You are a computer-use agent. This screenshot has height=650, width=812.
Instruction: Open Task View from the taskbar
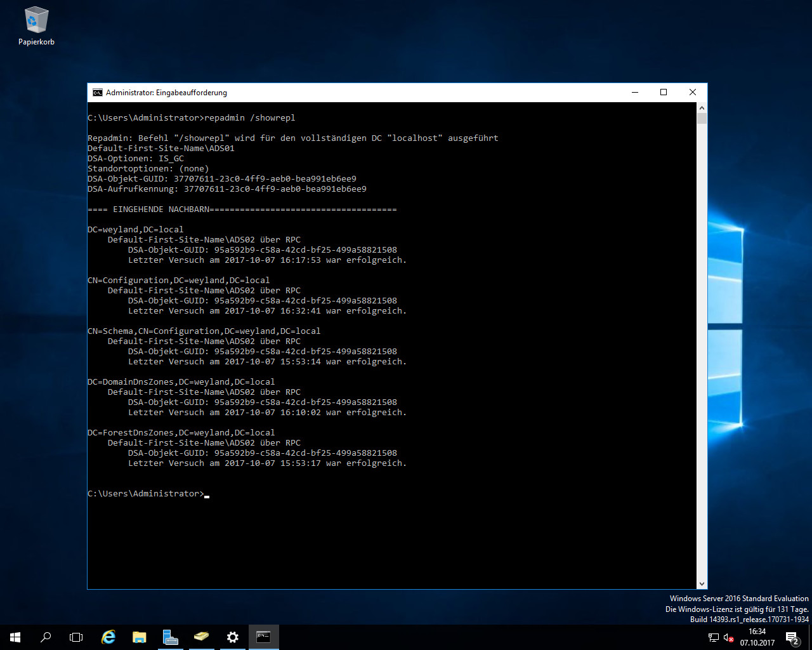[76, 637]
